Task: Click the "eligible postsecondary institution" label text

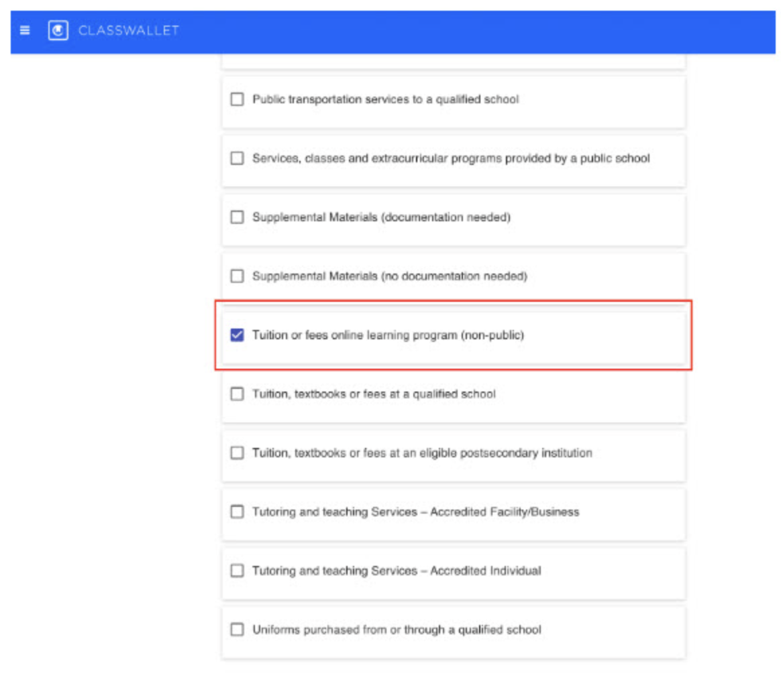Action: pos(422,453)
